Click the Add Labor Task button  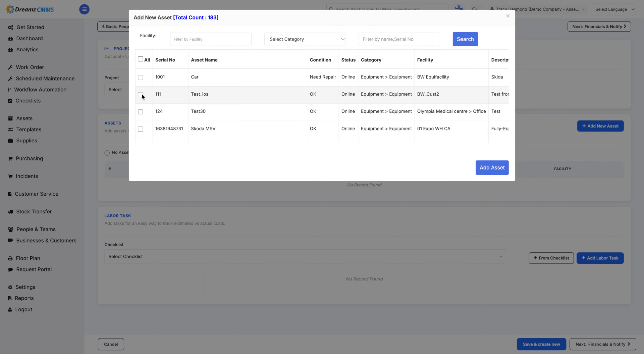pos(600,258)
